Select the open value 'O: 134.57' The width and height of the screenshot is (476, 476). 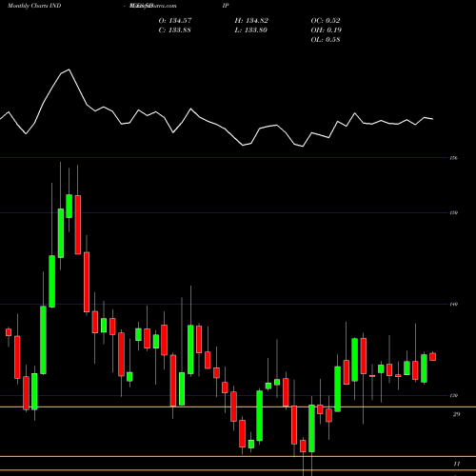(175, 21)
